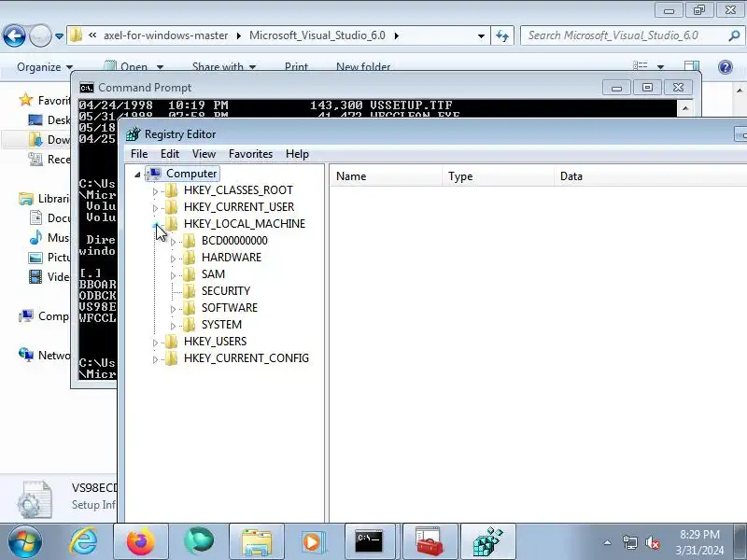The image size is (747, 560).
Task: Open Explorer help button
Action: point(726,67)
